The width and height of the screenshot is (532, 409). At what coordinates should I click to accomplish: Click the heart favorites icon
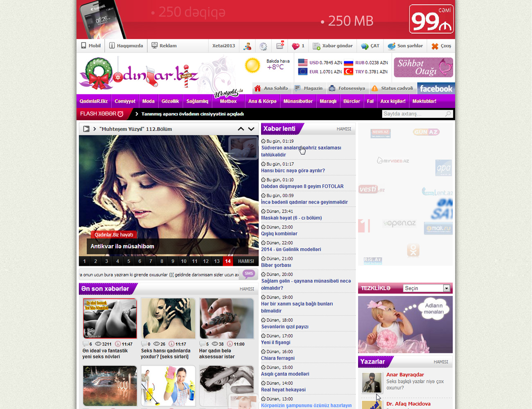295,46
